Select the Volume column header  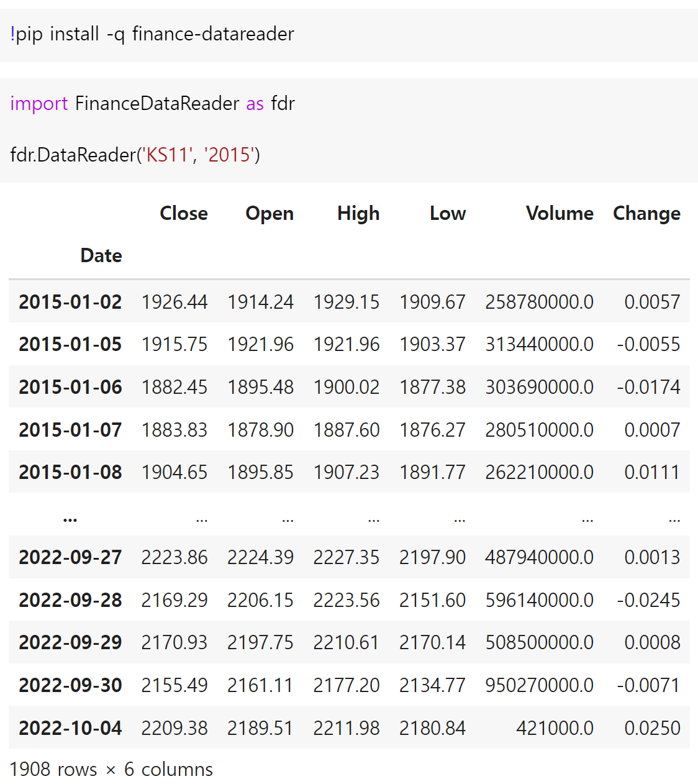point(560,213)
